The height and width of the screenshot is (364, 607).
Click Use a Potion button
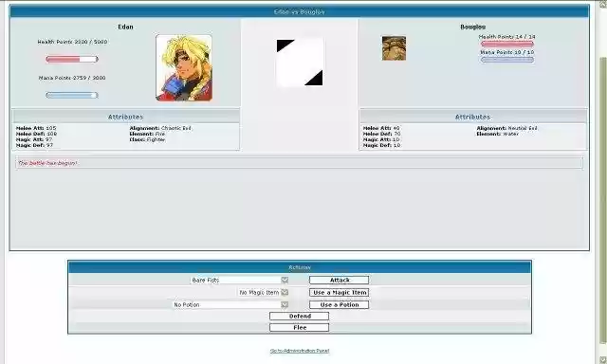coord(339,305)
